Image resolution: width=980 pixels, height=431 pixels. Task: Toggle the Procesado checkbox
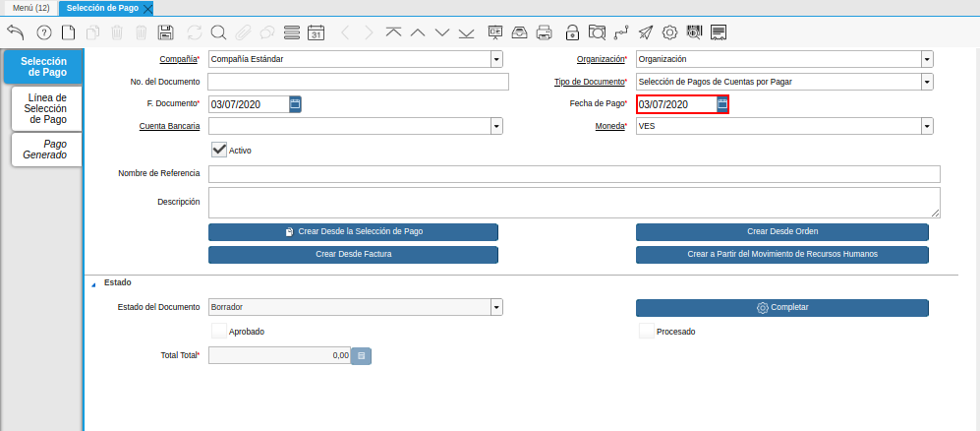(646, 331)
